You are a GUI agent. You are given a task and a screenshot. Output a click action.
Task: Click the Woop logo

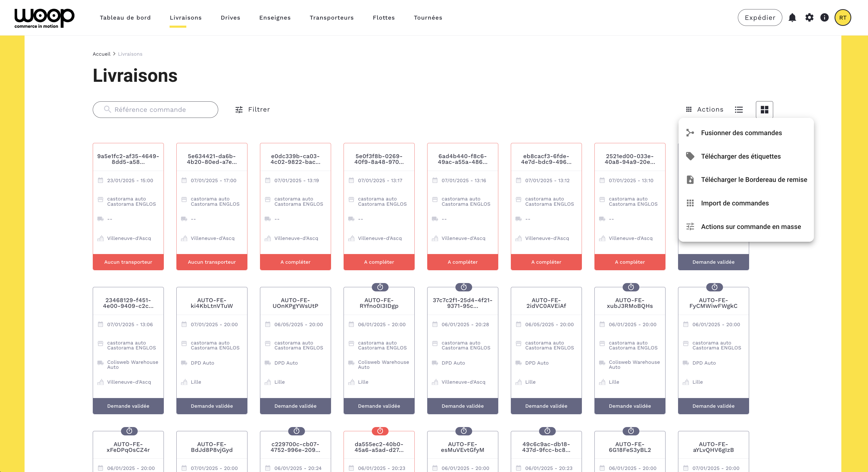point(44,18)
